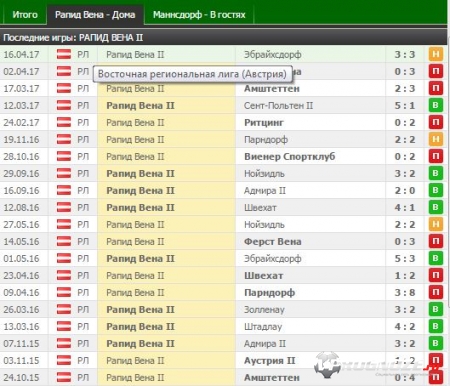450x386 pixels.
Task: Click the green В badge for 12.03.17 match
Action: [436, 105]
